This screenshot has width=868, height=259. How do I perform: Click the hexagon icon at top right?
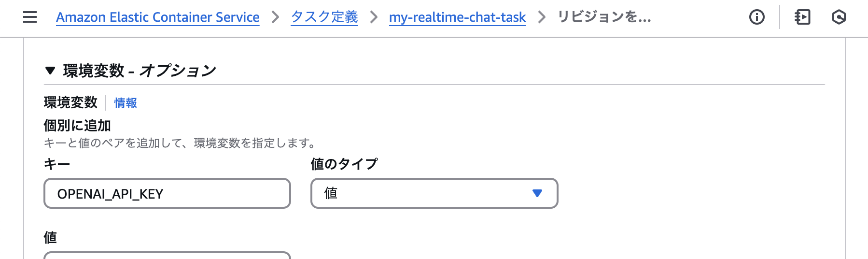(839, 17)
